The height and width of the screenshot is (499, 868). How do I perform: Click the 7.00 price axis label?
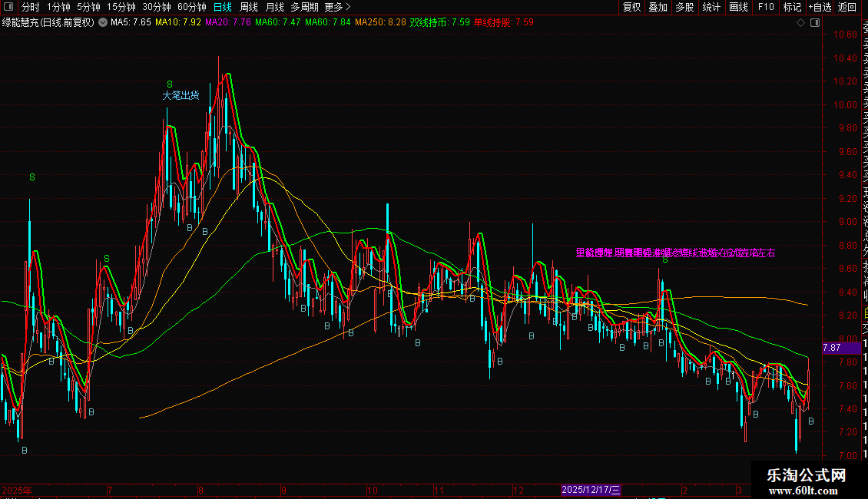[x=847, y=456]
